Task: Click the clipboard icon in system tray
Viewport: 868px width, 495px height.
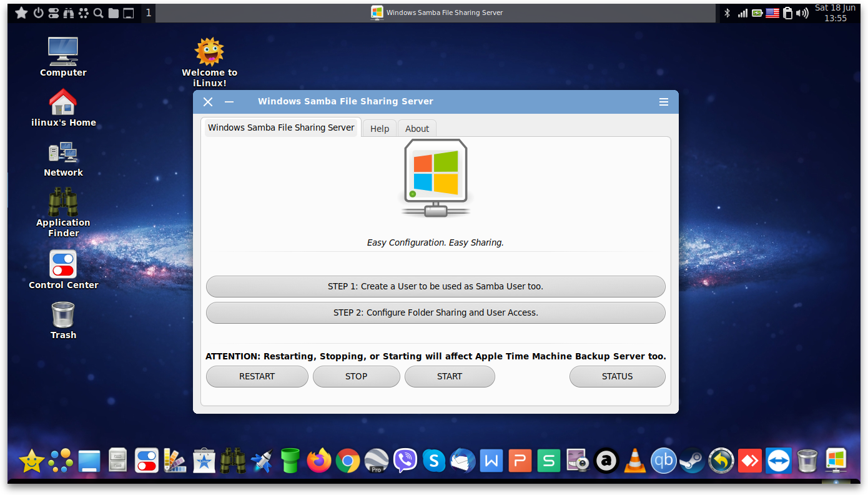Action: [787, 12]
